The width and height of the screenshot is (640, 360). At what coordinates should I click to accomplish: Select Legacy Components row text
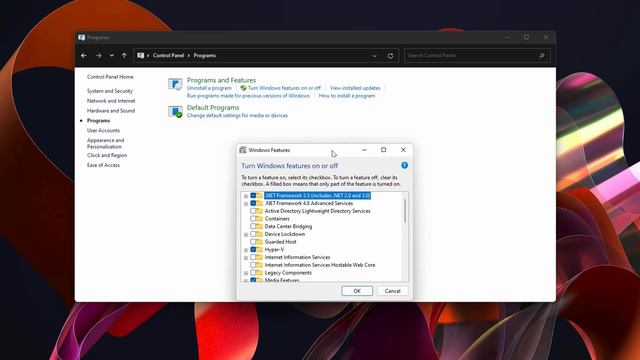[x=288, y=273]
